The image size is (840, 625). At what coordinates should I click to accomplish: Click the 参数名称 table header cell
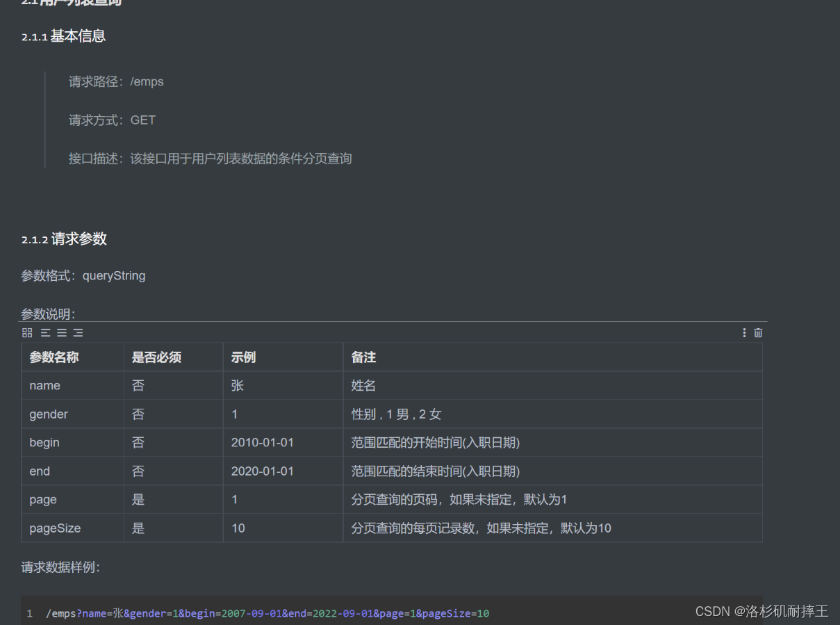pos(53,357)
